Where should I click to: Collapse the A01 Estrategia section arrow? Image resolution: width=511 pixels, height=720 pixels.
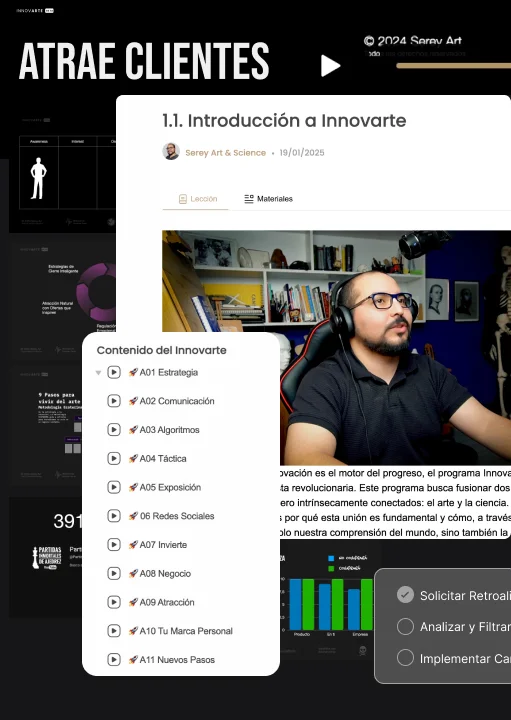(98, 373)
